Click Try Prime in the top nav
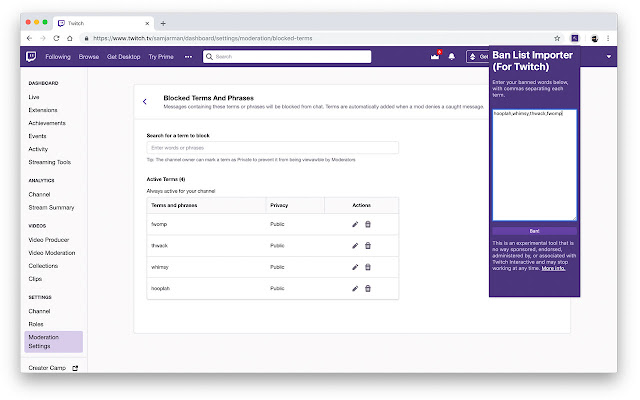The image size is (640, 400). pos(161,57)
